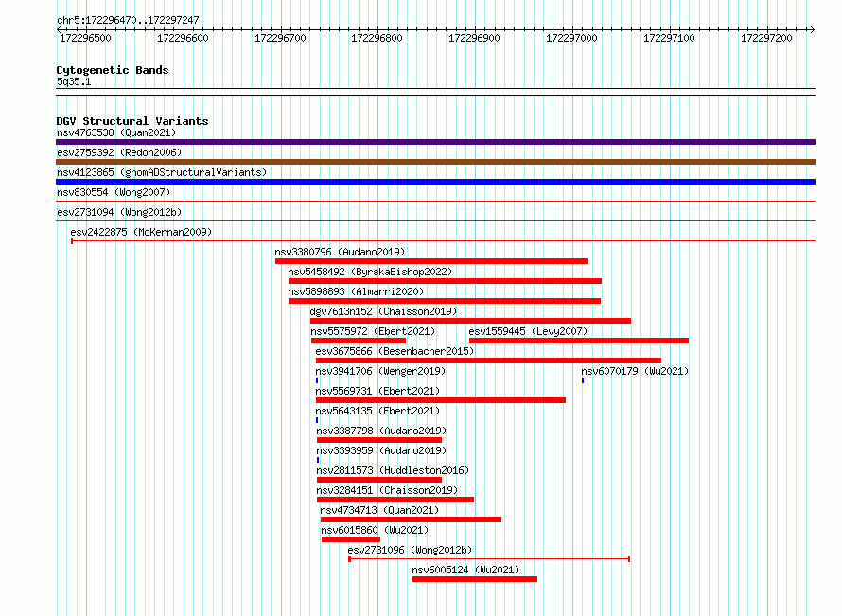The width and height of the screenshot is (842, 616).
Task: Select the nsv6015860 (Wu2021) label
Action: (x=375, y=530)
